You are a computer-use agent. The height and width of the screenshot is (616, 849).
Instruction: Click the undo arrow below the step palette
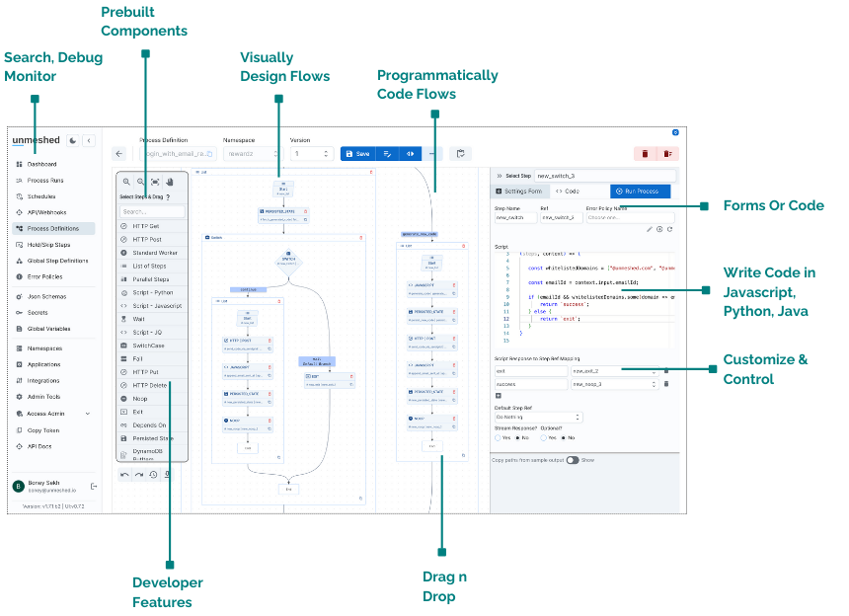(x=124, y=475)
